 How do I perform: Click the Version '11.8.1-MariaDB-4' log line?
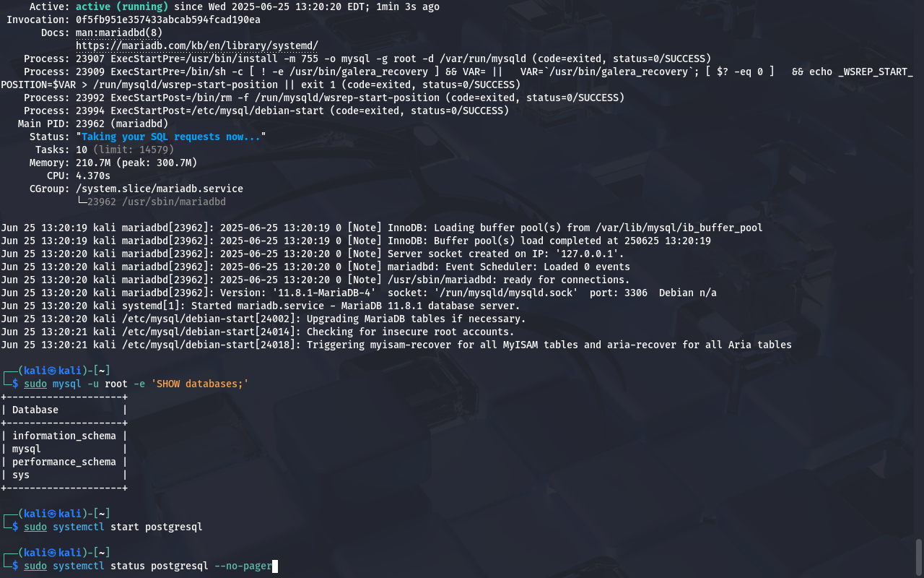[x=359, y=293]
